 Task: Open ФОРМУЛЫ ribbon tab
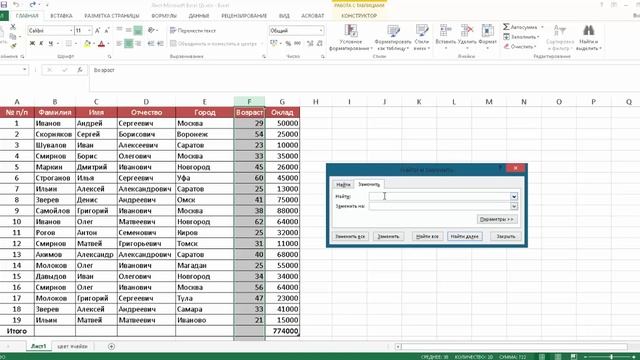pos(164,16)
